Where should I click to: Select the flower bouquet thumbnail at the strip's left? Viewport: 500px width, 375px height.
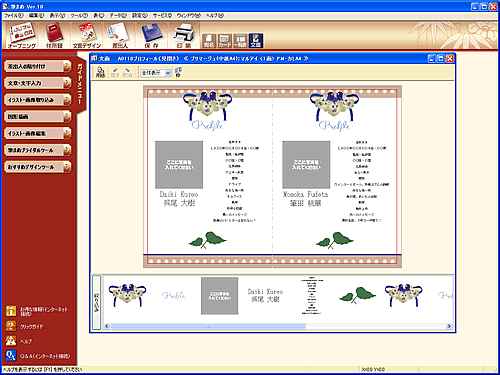click(127, 295)
